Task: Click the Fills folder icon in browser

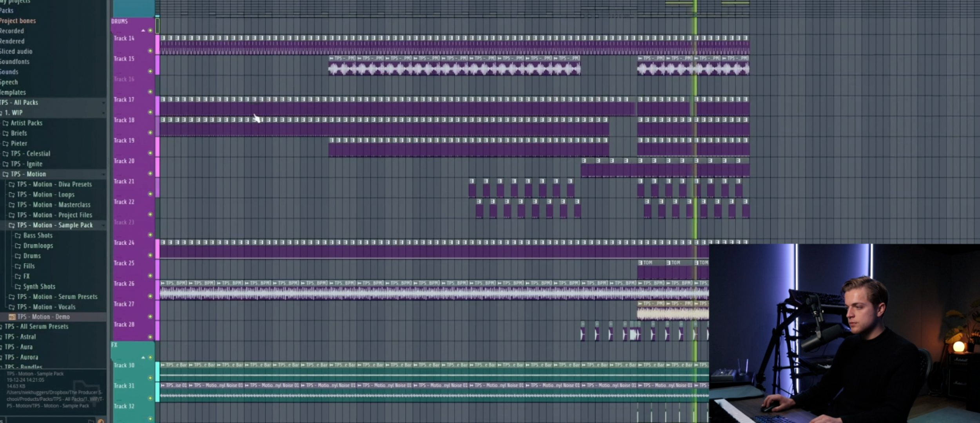Action: [18, 266]
